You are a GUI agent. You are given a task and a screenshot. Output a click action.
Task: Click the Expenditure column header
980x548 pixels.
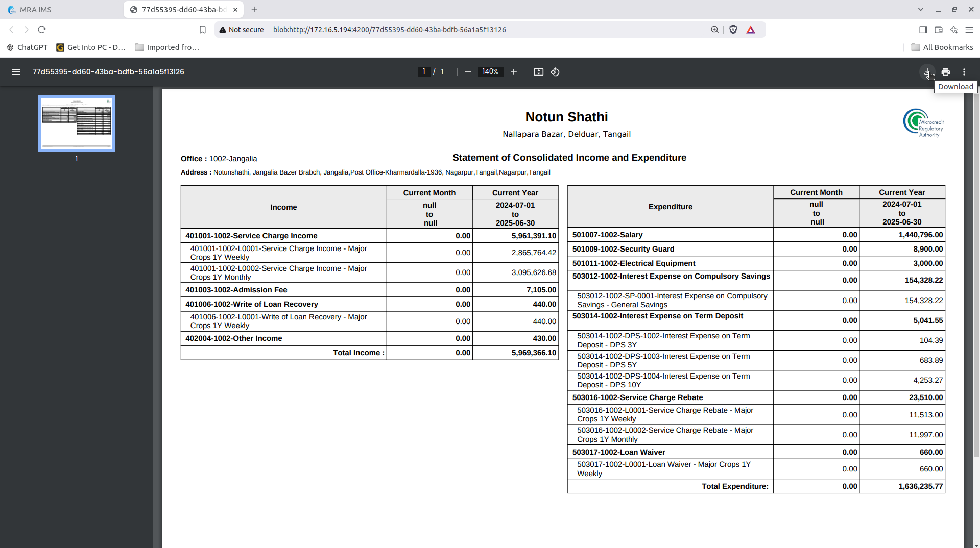(x=671, y=207)
